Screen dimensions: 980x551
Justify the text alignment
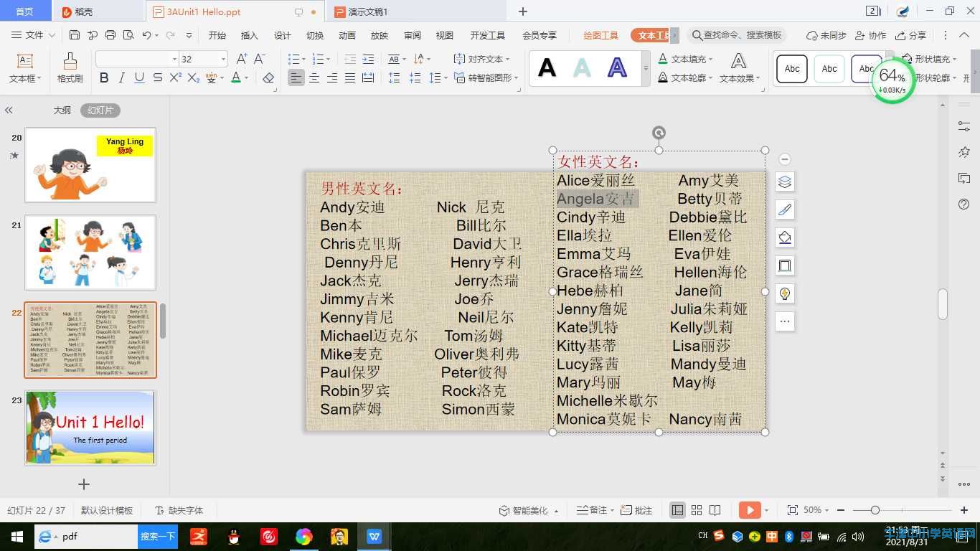[x=350, y=77]
